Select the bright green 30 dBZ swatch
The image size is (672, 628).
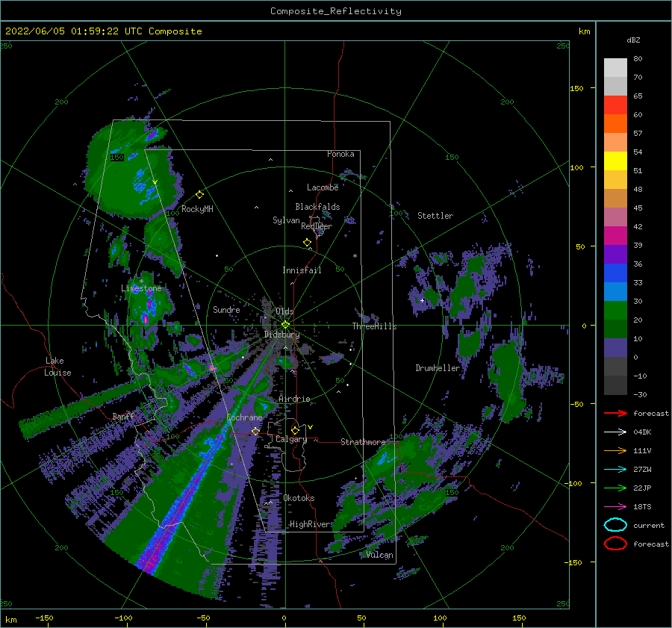615,311
